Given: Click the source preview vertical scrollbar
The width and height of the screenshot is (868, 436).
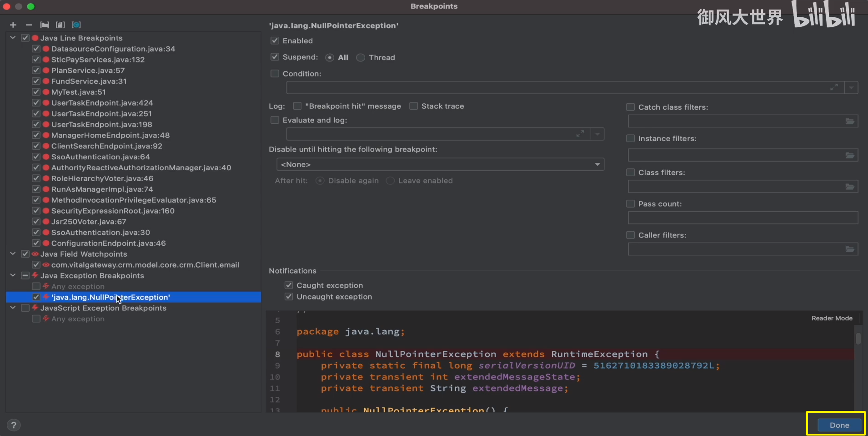Looking at the screenshot, I should click(858, 339).
